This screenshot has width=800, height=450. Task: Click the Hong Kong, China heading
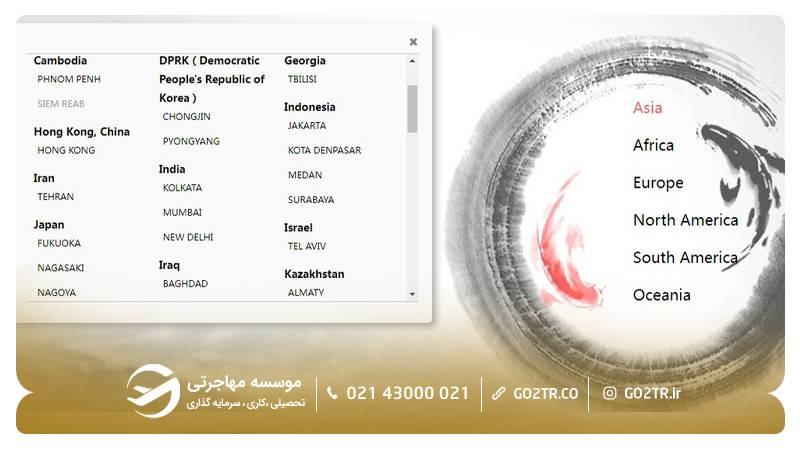[82, 132]
